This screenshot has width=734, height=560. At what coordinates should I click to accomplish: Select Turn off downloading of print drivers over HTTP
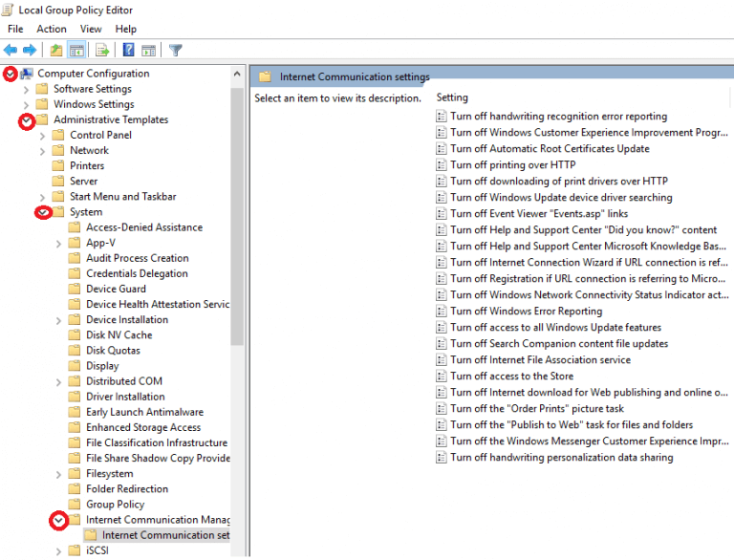(x=559, y=182)
